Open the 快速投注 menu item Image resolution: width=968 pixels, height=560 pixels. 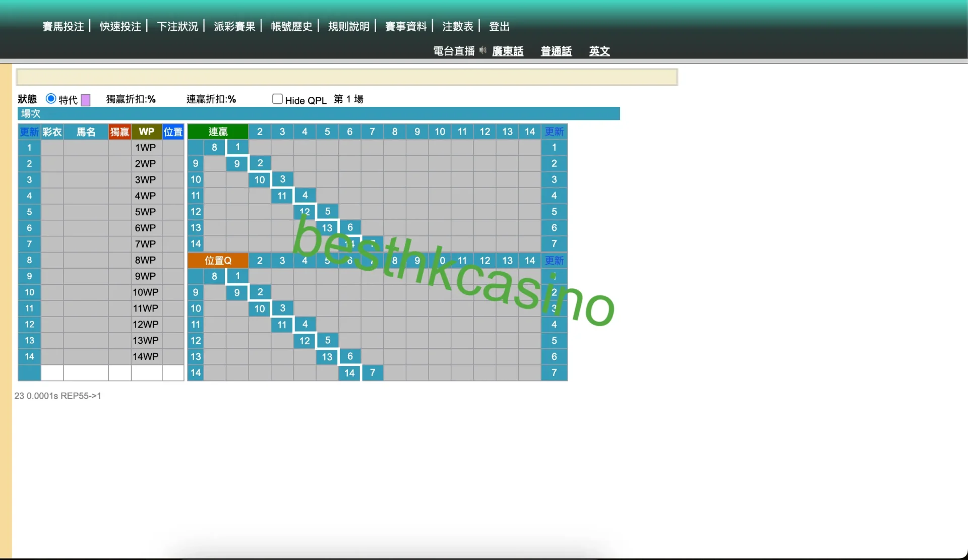[120, 26]
